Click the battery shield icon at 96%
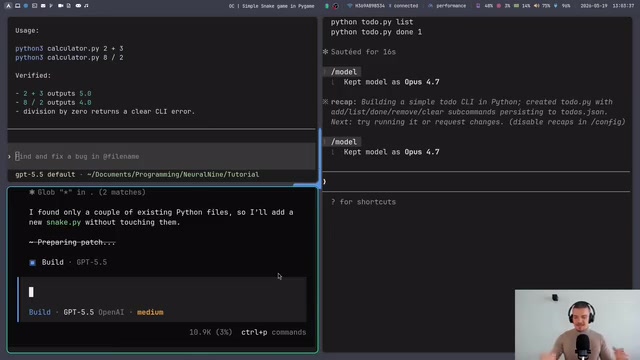The image size is (640, 360). pyautogui.click(x=556, y=6)
